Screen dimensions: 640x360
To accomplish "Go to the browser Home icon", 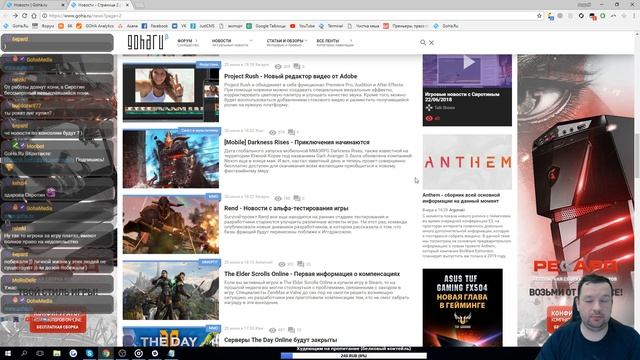I will tap(34, 16).
